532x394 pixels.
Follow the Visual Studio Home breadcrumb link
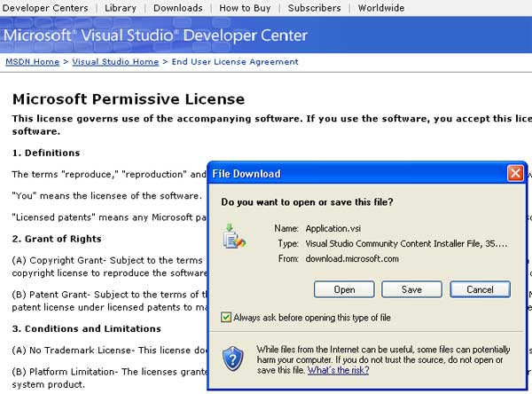pos(115,62)
